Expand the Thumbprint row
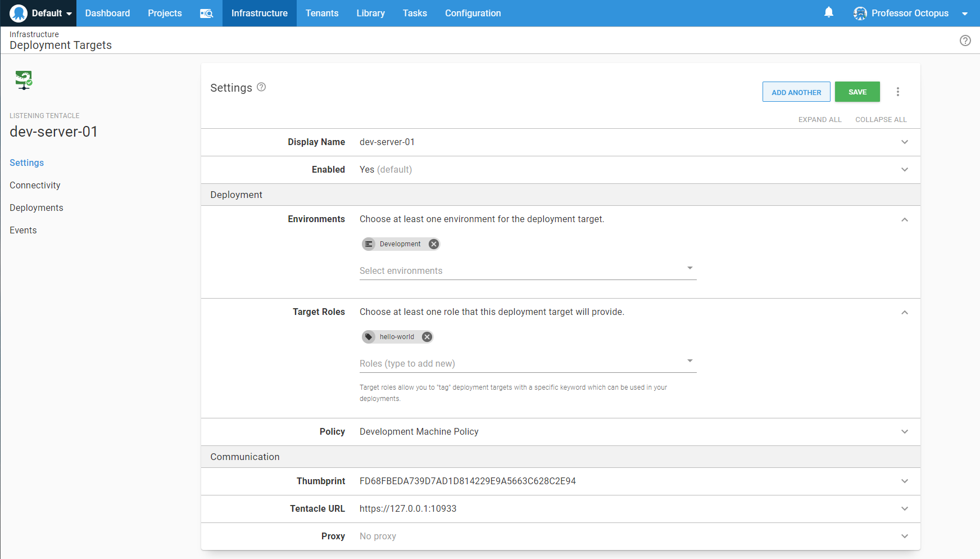 [x=905, y=481]
